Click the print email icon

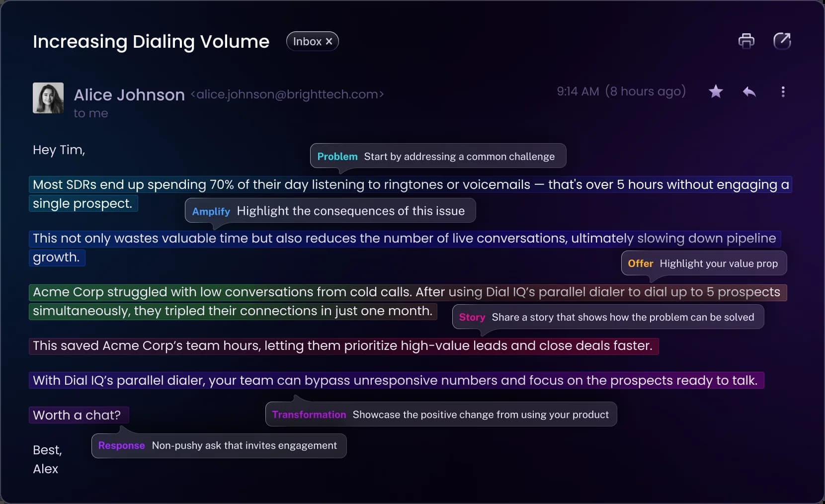(746, 41)
